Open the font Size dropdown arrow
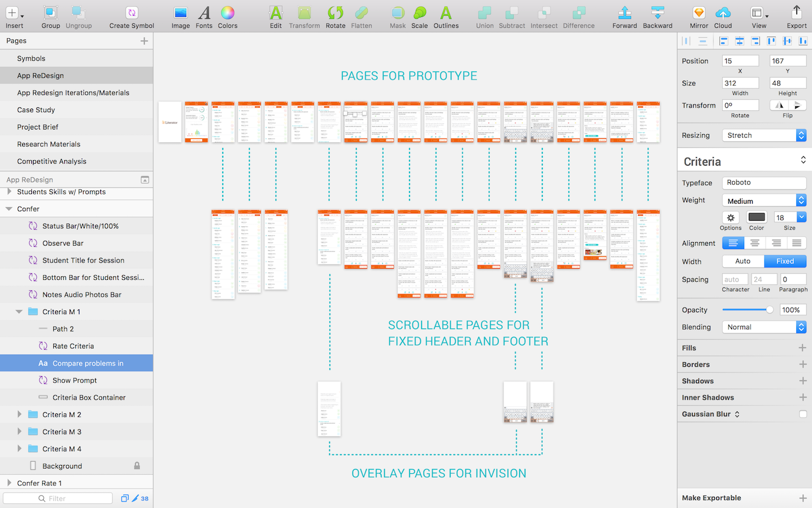 tap(802, 217)
